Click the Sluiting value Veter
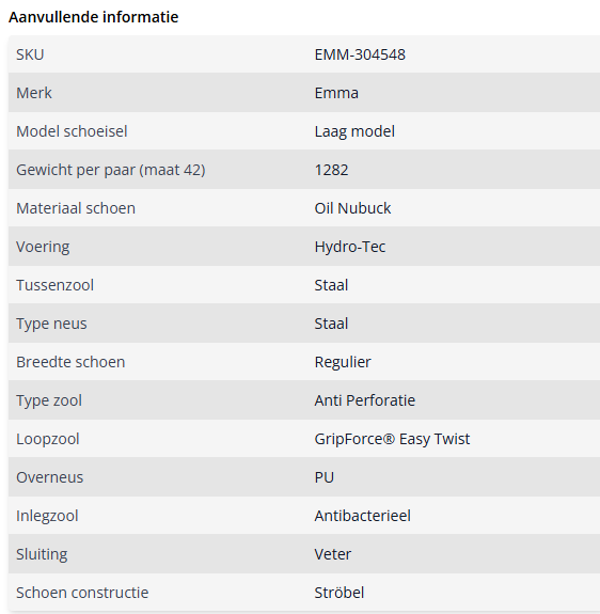The height and width of the screenshot is (614, 600). pos(333,554)
